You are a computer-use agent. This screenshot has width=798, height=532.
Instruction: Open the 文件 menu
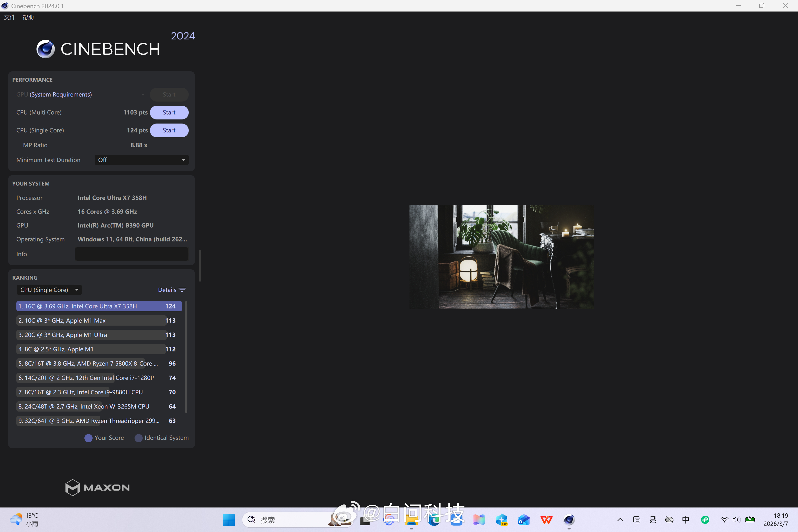(9, 17)
